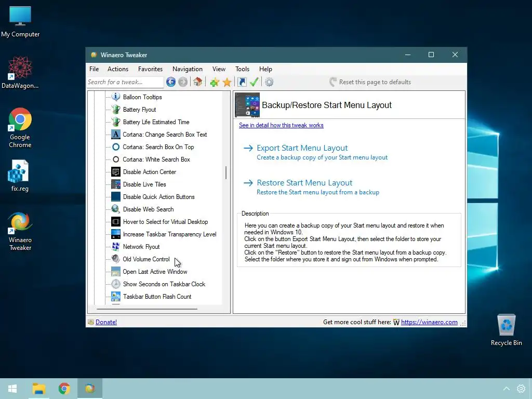Open the Tools menu
532x399 pixels.
242,69
